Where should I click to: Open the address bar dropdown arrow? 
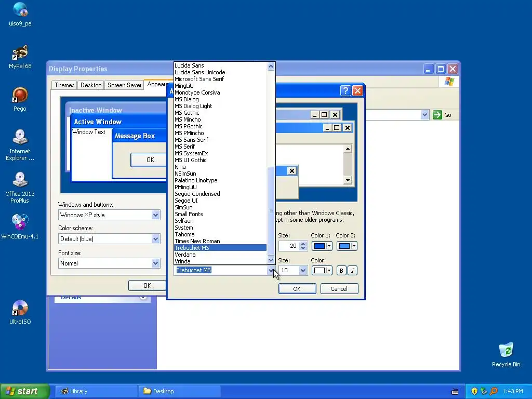tap(424, 115)
